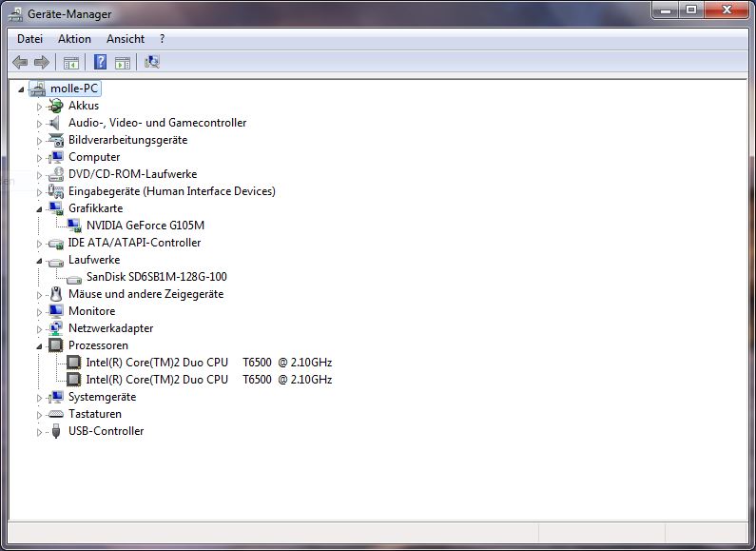Close the Geräte-Manager window
The image size is (756, 551).
[x=727, y=10]
